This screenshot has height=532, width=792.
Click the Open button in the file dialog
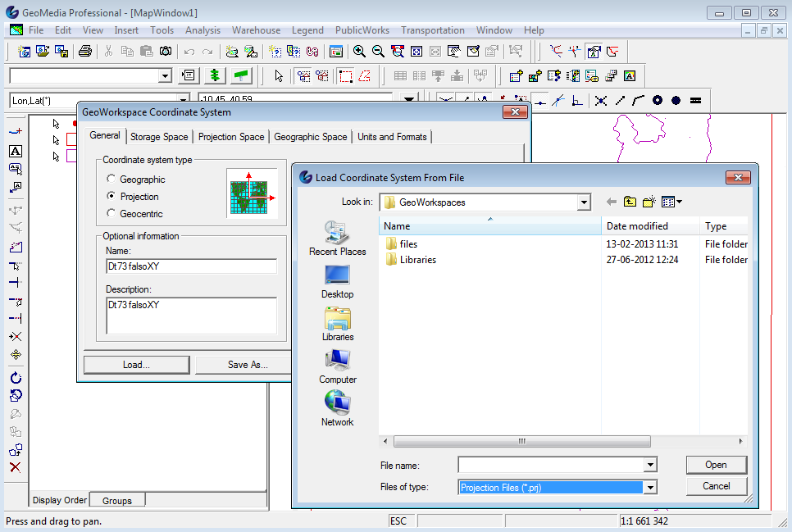coord(715,465)
